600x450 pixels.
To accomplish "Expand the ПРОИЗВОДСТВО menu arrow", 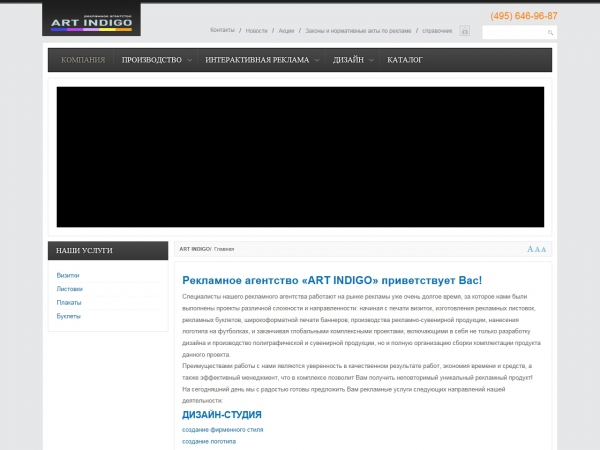I will point(189,60).
